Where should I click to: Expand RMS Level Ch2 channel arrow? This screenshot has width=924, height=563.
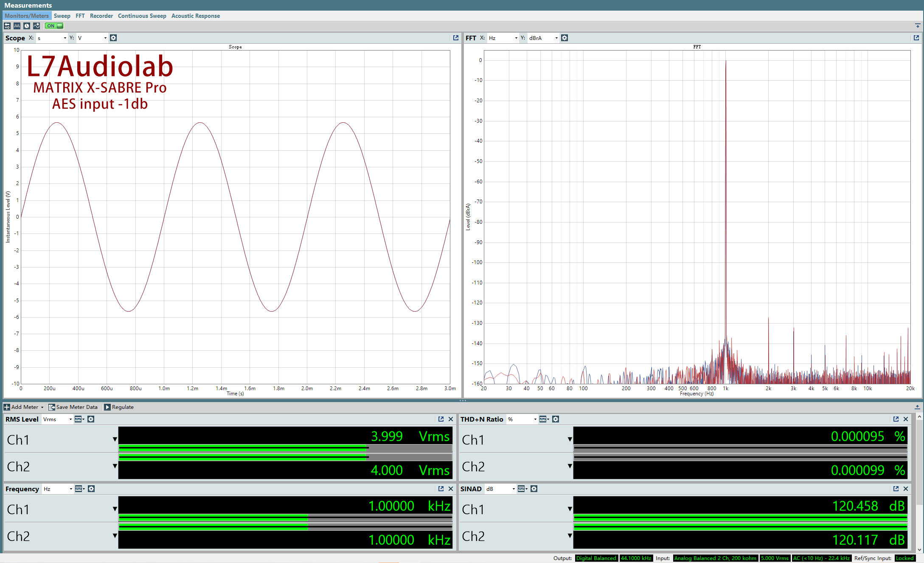pos(115,466)
